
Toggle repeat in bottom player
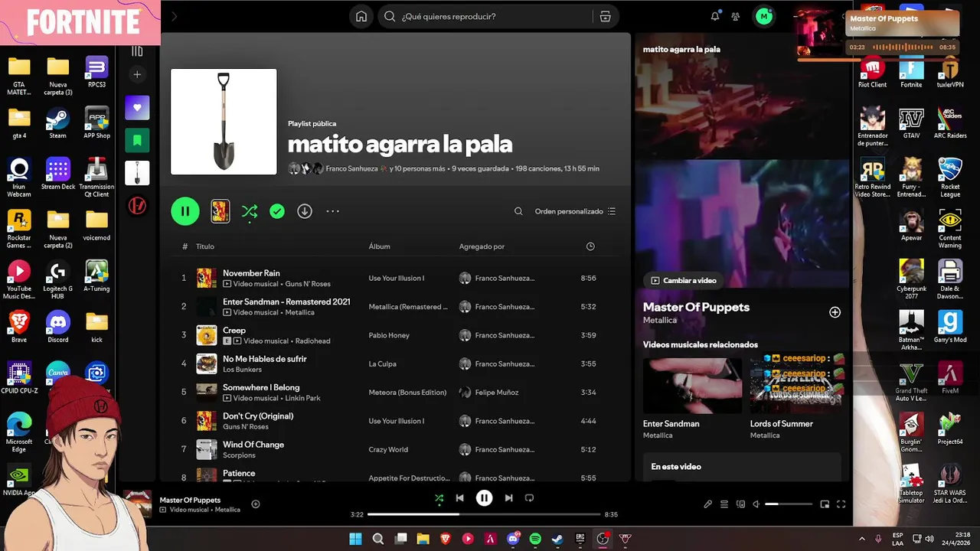coord(529,498)
